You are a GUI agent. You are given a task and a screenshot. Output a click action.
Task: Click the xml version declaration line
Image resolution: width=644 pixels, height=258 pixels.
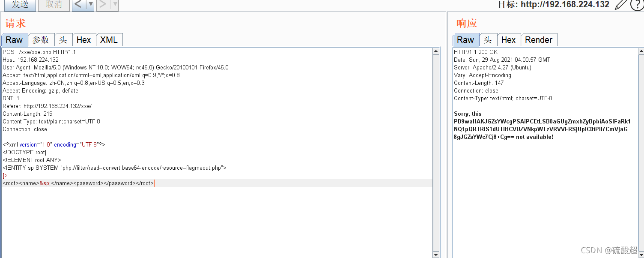pos(54,144)
